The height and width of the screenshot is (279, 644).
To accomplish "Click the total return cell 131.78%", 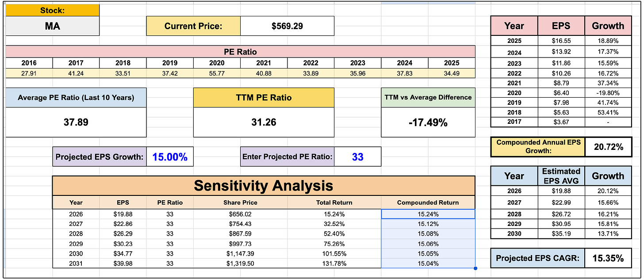I will 334,263.
